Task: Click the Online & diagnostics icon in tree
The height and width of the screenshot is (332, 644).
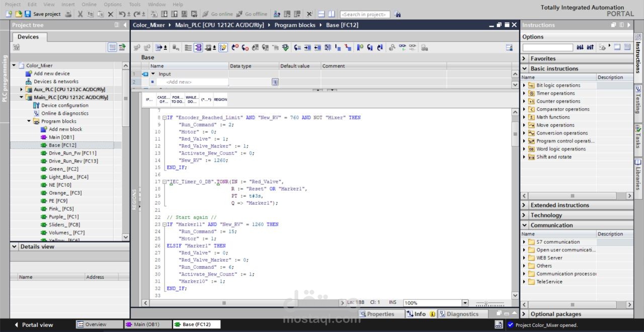Action: [x=36, y=113]
